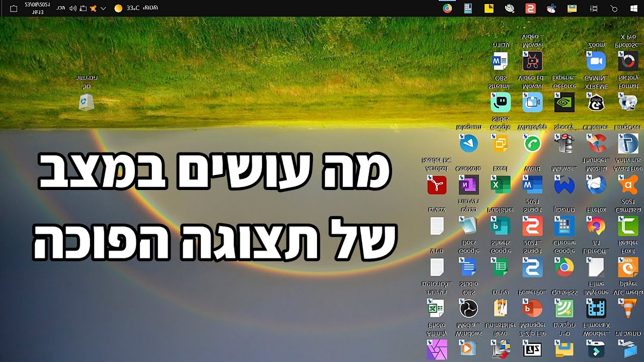Select the Avast Free Antivirus icon
Viewport: 644px width, 362px height.
(x=627, y=185)
